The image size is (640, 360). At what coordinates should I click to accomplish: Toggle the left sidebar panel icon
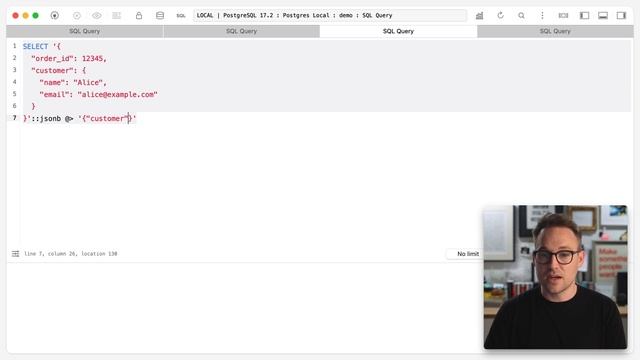click(584, 16)
